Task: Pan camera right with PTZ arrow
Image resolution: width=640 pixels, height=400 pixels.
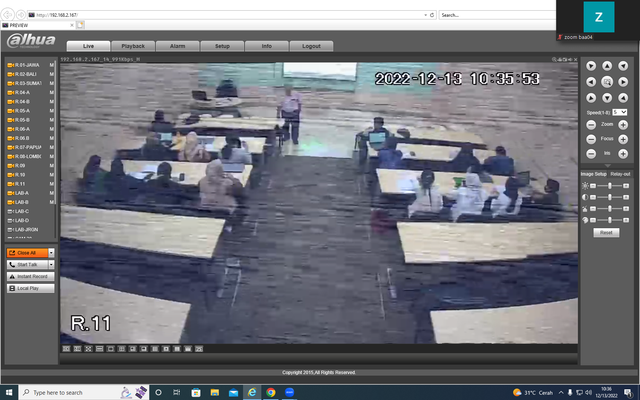Action: [623, 82]
